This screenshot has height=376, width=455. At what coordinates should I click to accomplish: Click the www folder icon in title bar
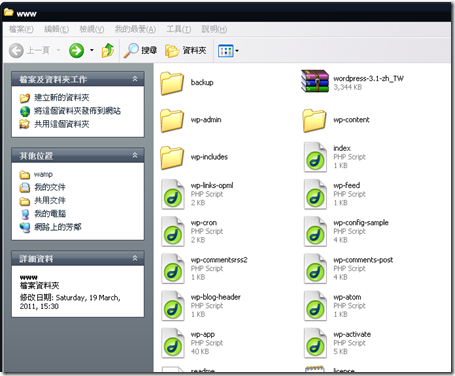[x=9, y=13]
